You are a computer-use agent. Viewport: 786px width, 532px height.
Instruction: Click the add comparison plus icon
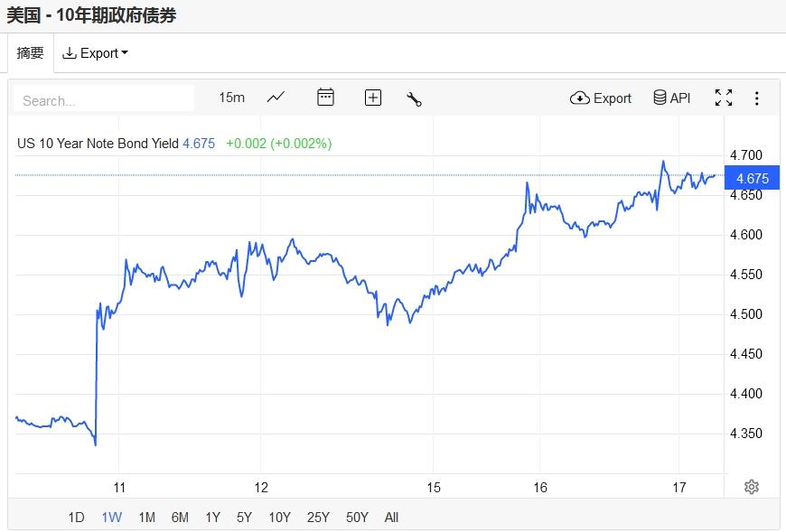(x=373, y=98)
